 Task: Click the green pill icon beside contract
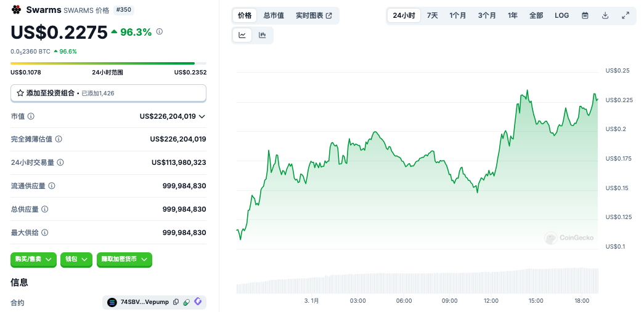(187, 302)
